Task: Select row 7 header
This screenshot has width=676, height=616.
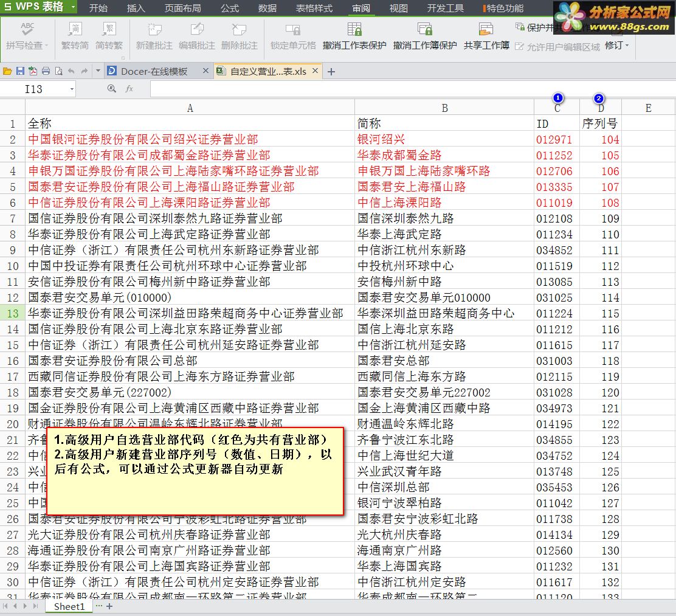Action: pyautogui.click(x=13, y=219)
